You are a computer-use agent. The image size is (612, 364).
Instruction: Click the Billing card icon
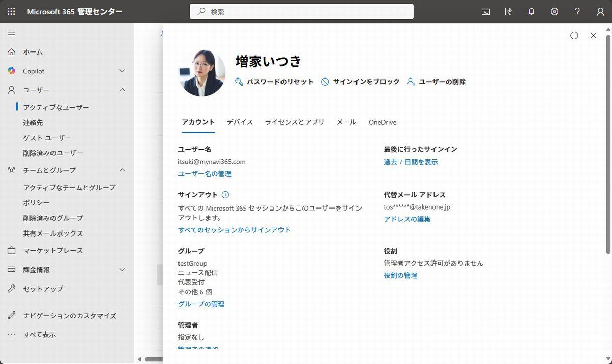11,269
